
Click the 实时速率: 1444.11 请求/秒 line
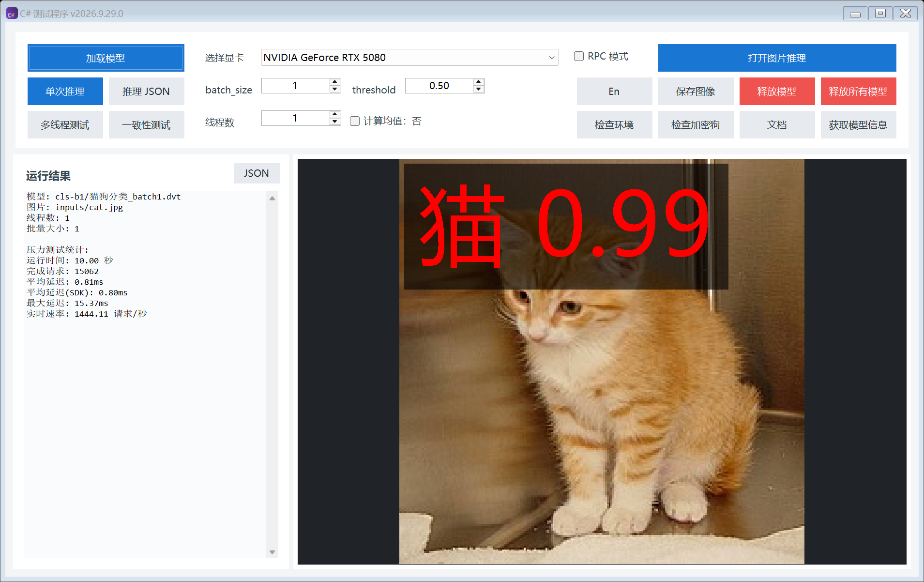(87, 314)
